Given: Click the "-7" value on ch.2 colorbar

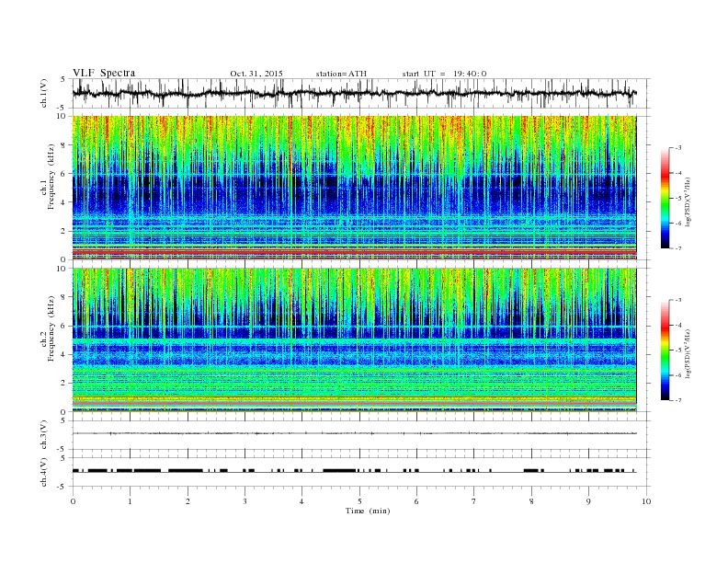Looking at the screenshot, I should 677,400.
